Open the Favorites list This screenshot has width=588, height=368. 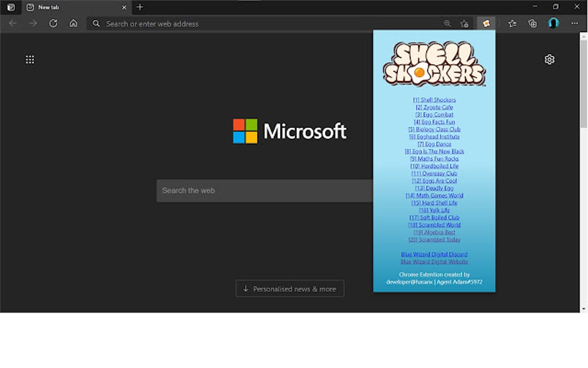pos(512,24)
